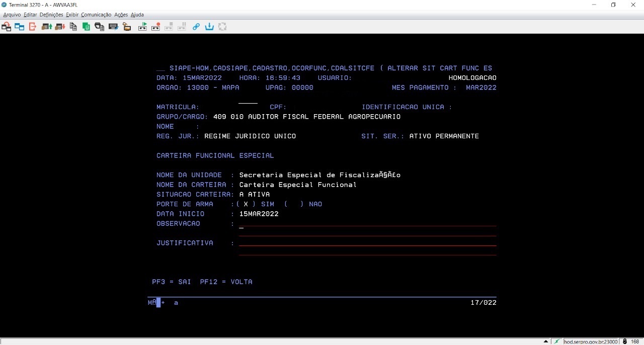The width and height of the screenshot is (644, 345).
Task: Click the blue chain link icon
Action: 196,27
